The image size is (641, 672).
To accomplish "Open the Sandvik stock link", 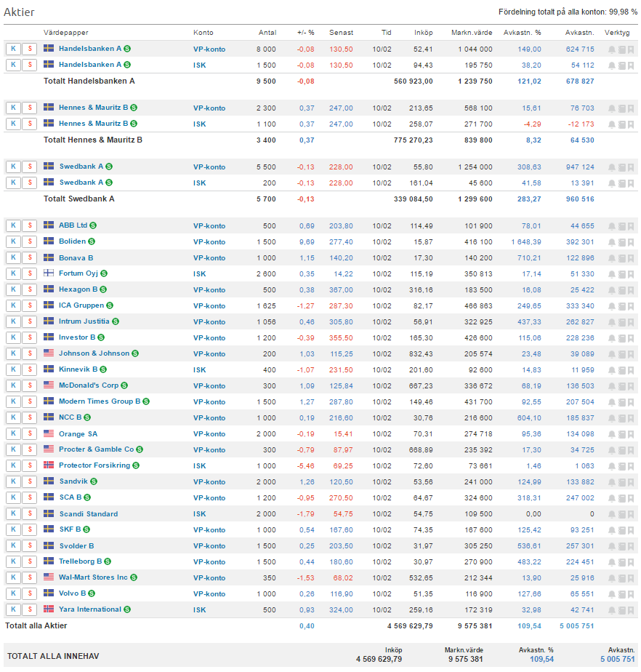I will point(73,481).
